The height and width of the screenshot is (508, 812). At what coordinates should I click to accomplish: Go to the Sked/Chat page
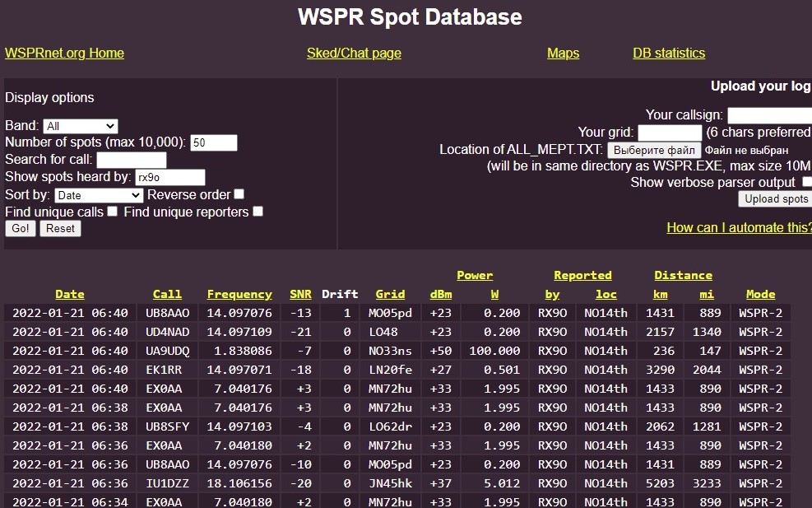click(354, 54)
